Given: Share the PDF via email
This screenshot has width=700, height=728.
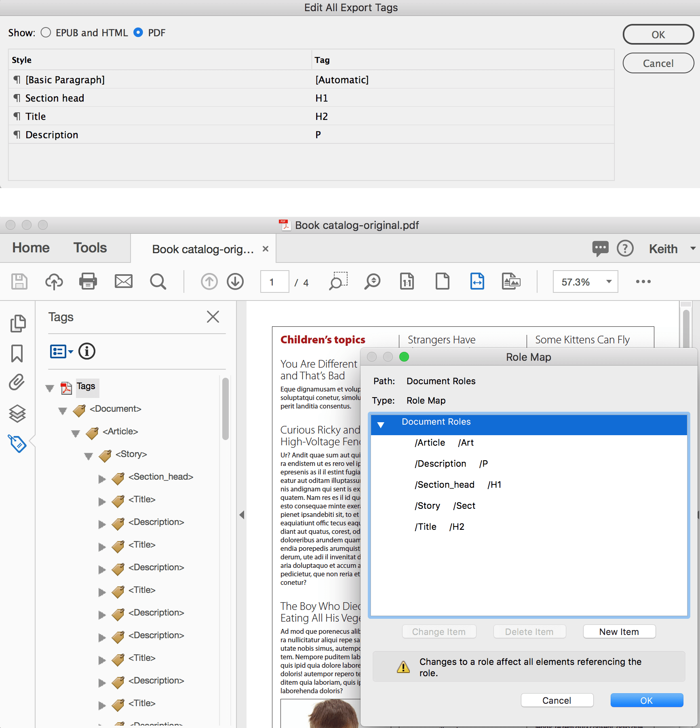Looking at the screenshot, I should tap(123, 281).
